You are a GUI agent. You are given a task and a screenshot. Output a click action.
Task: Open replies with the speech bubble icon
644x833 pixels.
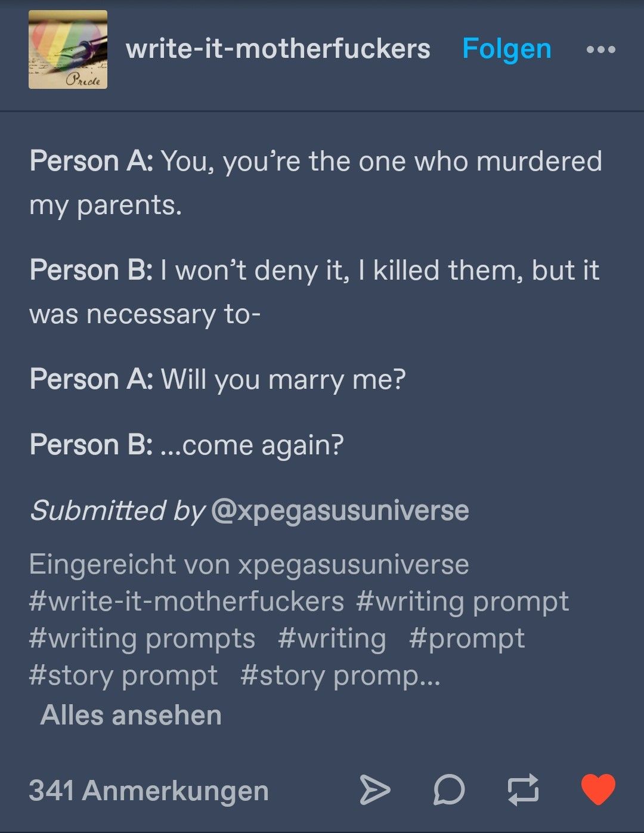448,790
